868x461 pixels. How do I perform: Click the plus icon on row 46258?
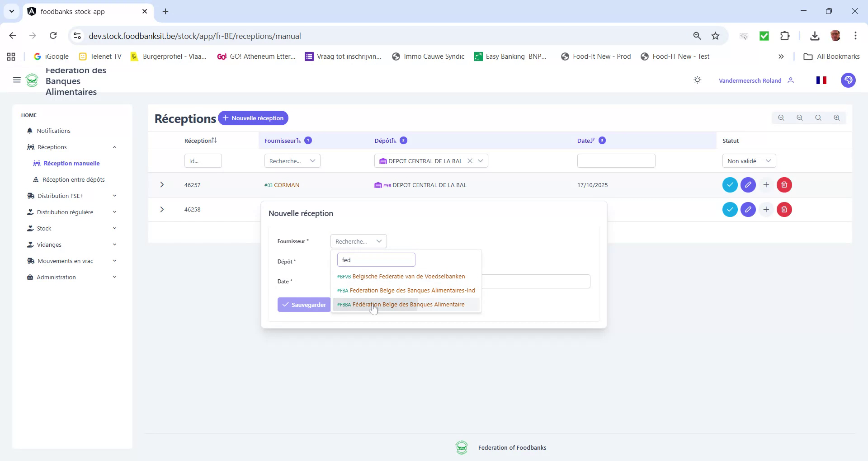point(766,209)
